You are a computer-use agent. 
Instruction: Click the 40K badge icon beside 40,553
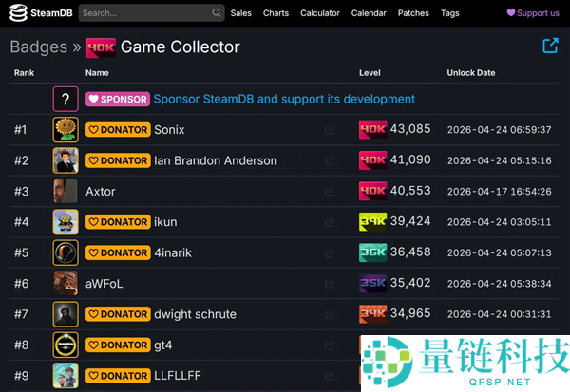click(372, 191)
